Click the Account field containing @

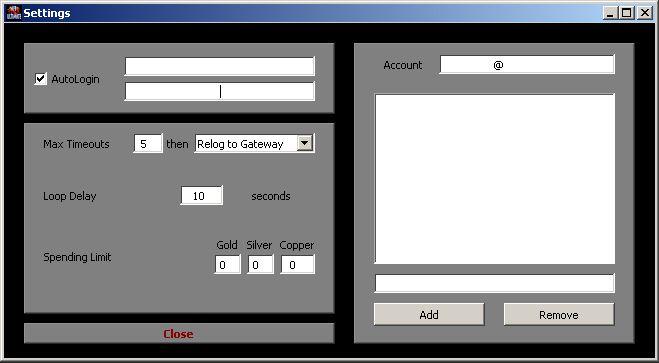527,65
